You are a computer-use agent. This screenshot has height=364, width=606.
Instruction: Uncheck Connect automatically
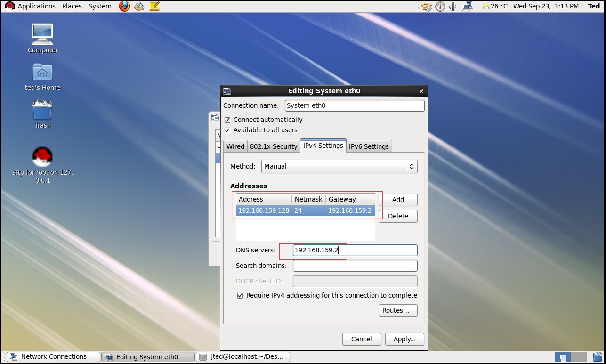click(227, 120)
